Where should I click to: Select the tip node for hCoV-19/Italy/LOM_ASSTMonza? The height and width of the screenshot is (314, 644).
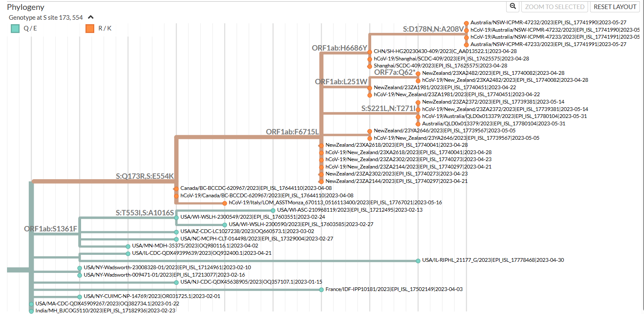coord(224,203)
